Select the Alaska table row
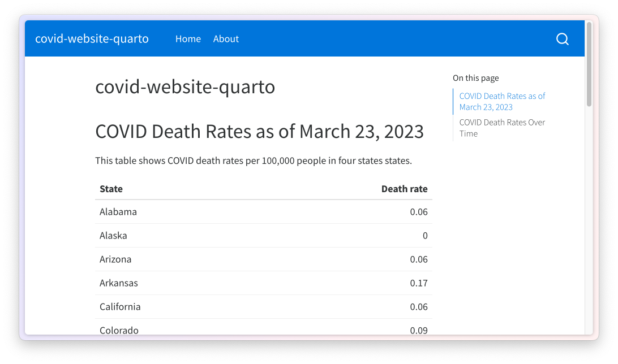Image resolution: width=618 pixels, height=364 pixels. point(113,236)
